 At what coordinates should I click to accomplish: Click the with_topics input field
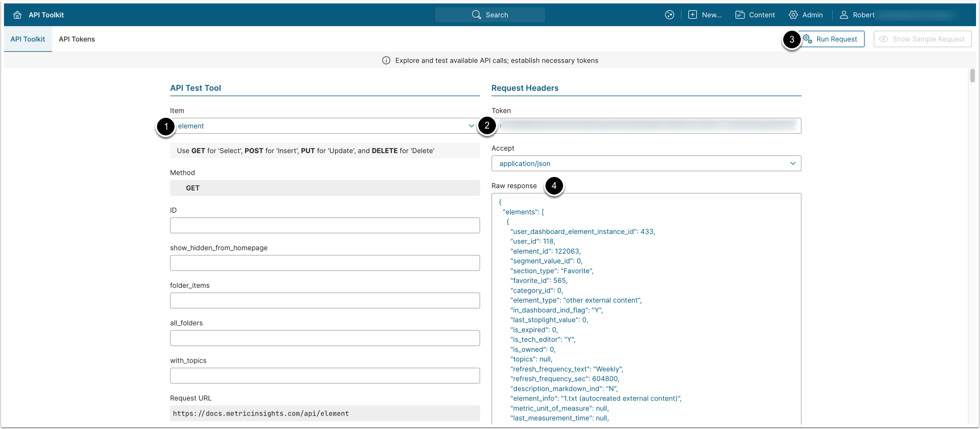coord(325,376)
